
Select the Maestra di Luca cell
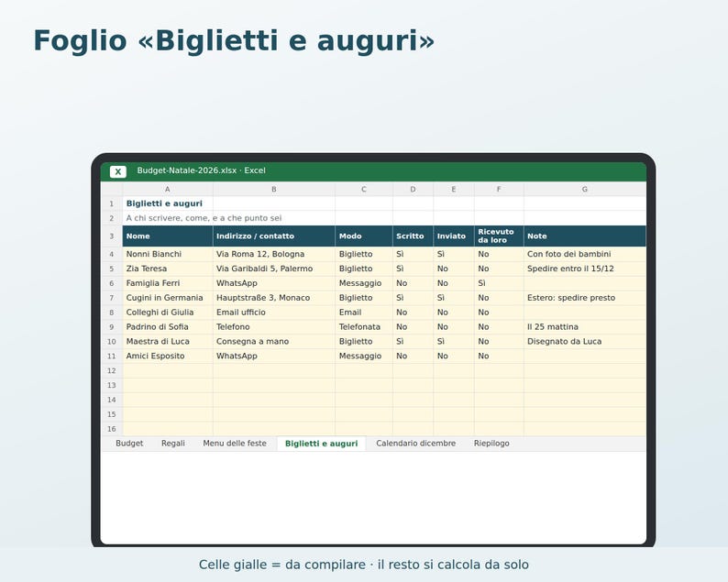coord(168,341)
